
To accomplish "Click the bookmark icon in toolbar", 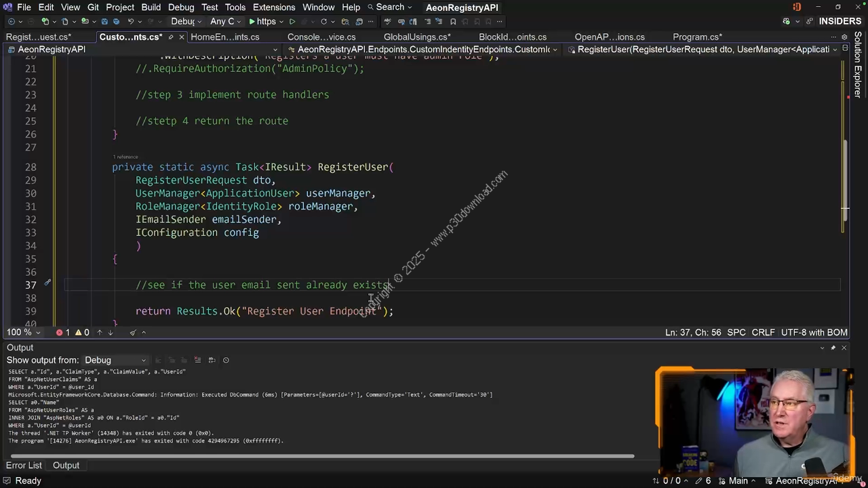I will click(453, 22).
